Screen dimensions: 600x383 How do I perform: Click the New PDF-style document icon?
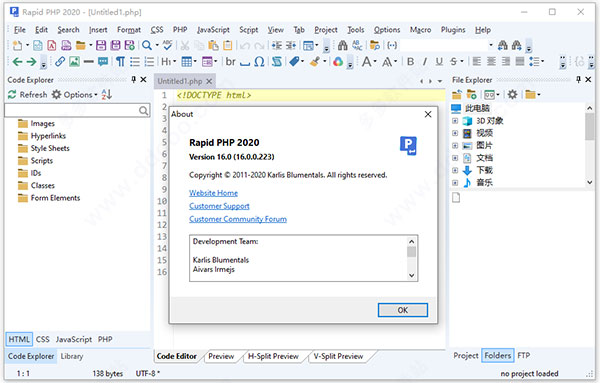pos(52,46)
